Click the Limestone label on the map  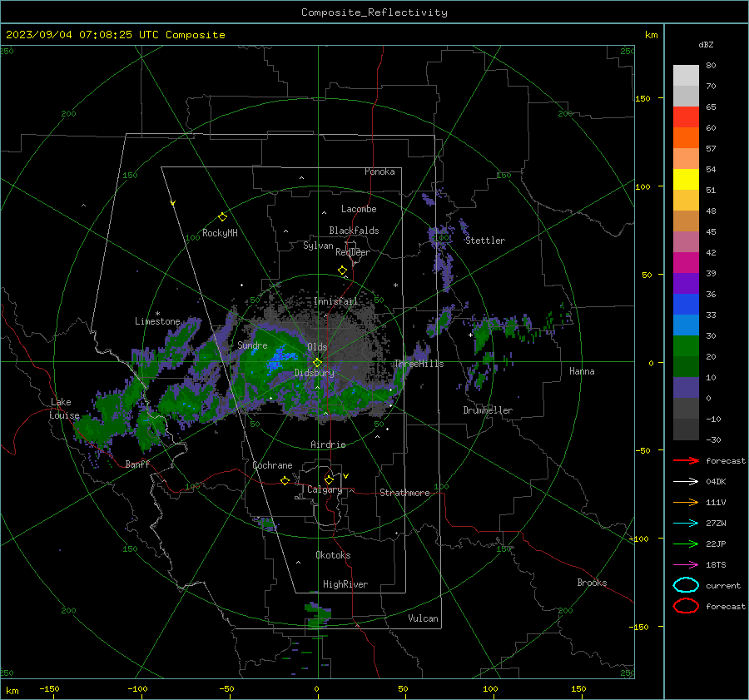(157, 321)
